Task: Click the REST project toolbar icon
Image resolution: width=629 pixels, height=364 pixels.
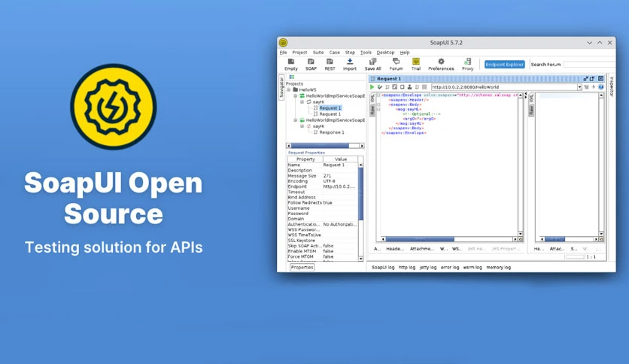Action: coord(330,62)
